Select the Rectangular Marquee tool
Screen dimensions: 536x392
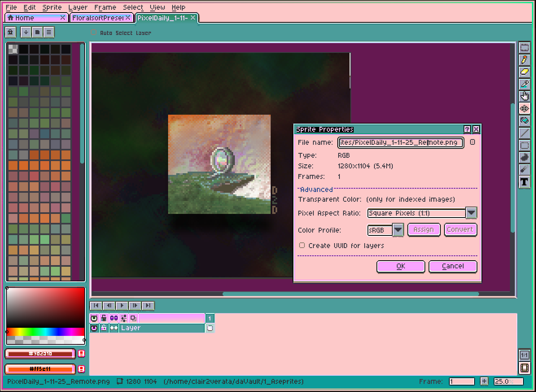pyautogui.click(x=524, y=48)
